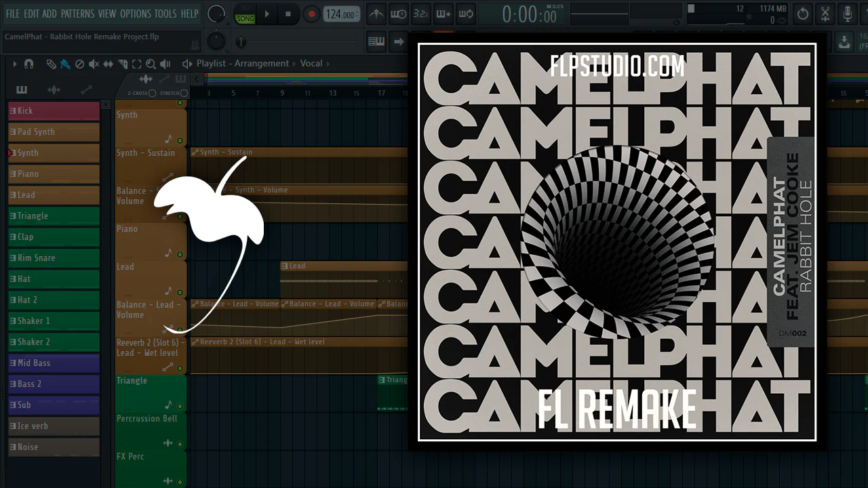Image resolution: width=868 pixels, height=488 pixels.
Task: Open the Options menu
Action: 136,14
